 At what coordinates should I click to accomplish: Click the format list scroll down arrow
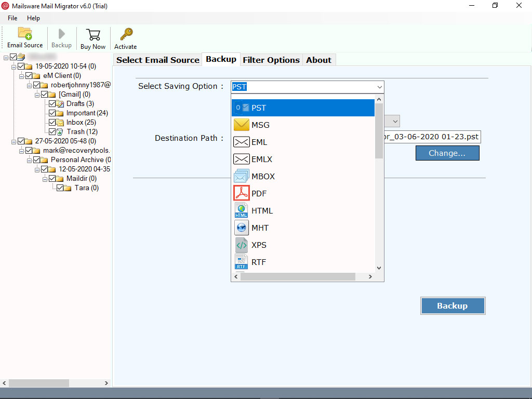[379, 268]
